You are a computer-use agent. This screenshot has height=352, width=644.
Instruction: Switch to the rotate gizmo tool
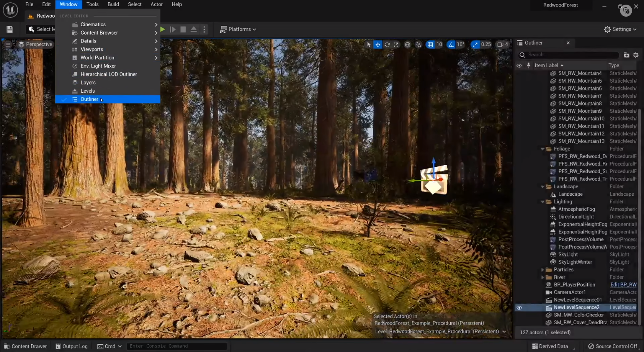(387, 45)
